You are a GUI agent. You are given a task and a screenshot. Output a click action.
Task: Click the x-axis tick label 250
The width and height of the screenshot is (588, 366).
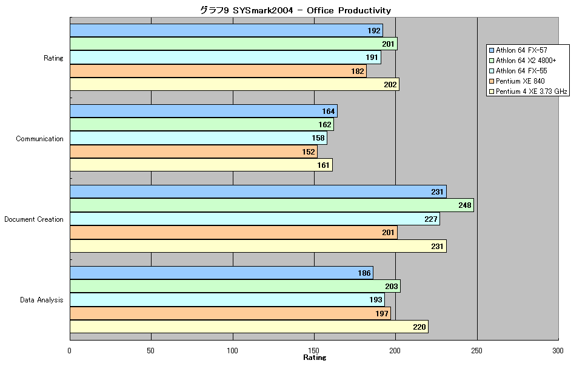(x=476, y=351)
